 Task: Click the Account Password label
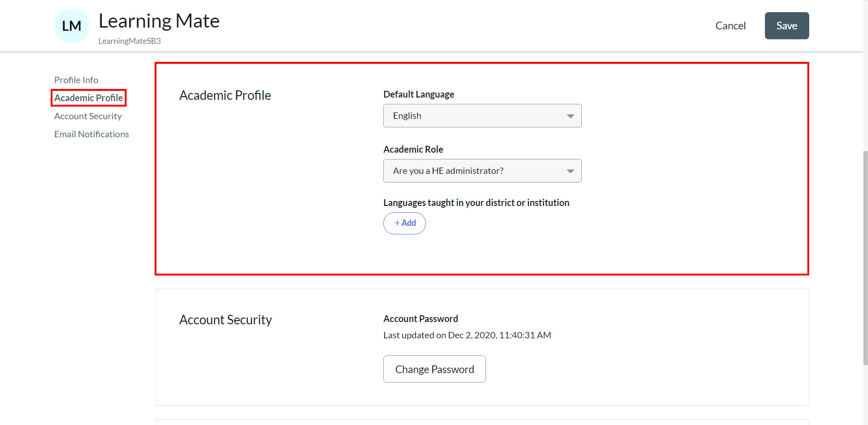pyautogui.click(x=420, y=319)
